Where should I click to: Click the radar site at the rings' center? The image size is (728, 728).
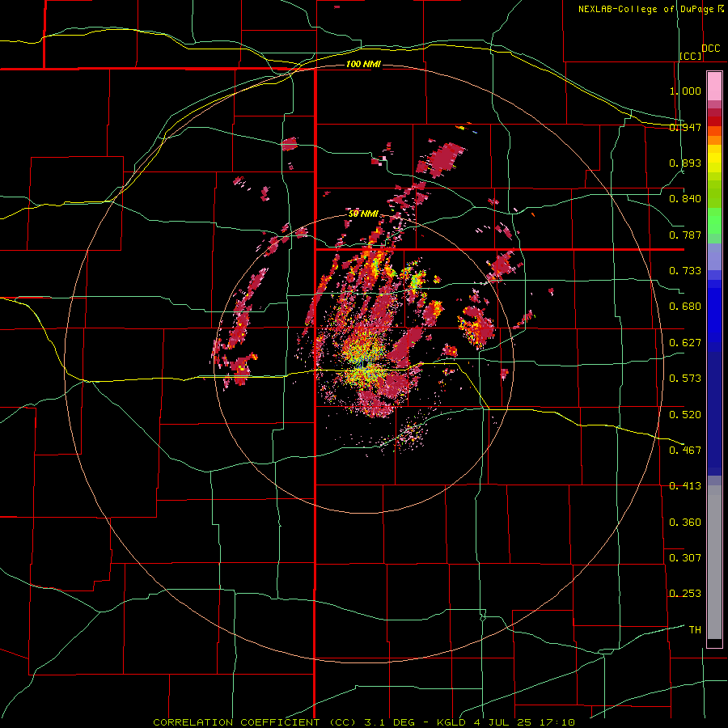[365, 363]
